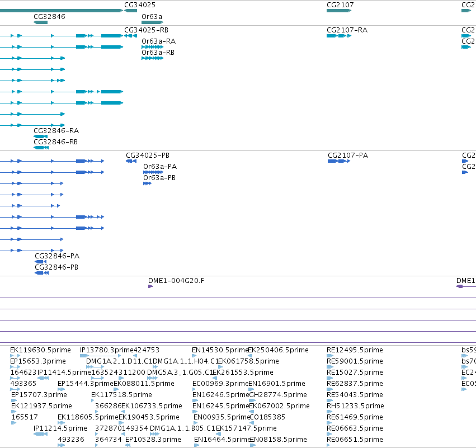
Task: Click the EST label EN14530.5prime
Action: (x=220, y=350)
